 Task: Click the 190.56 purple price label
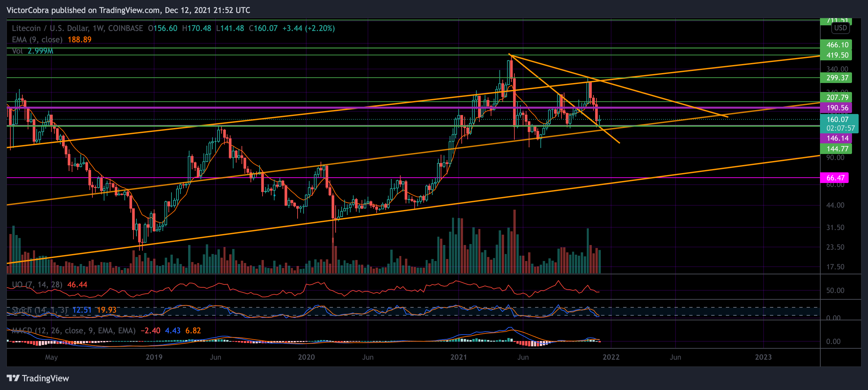click(x=836, y=108)
